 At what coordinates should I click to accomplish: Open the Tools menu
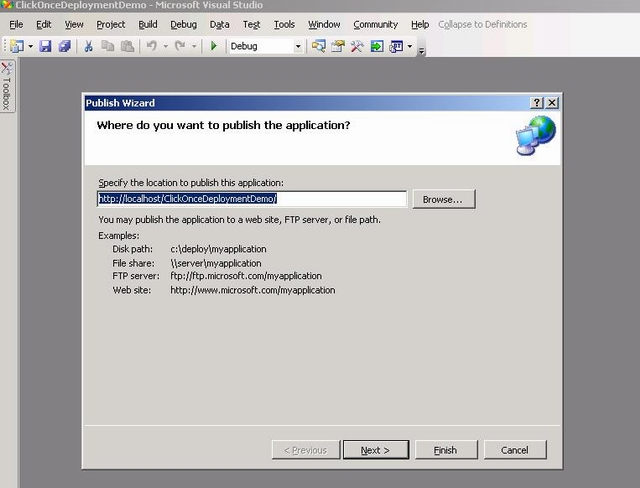coord(284,24)
